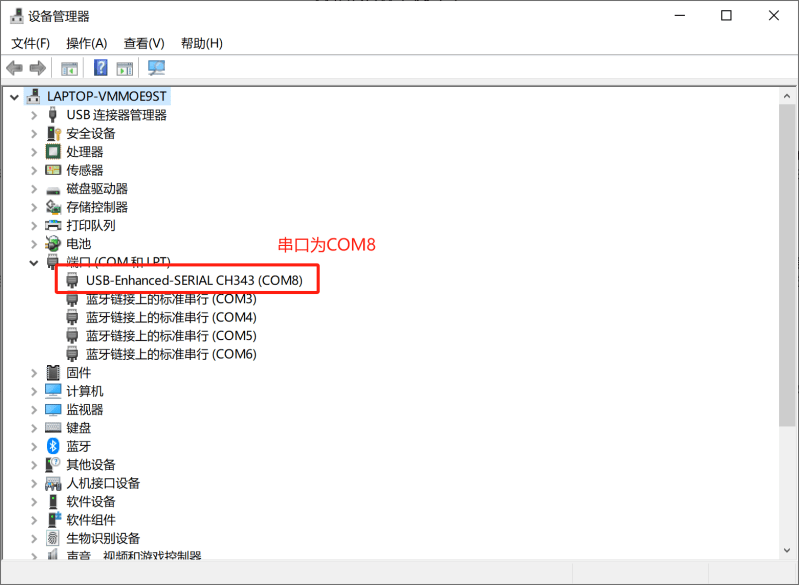
Task: Expand the 磁盘驱动器 category
Action: coord(34,189)
